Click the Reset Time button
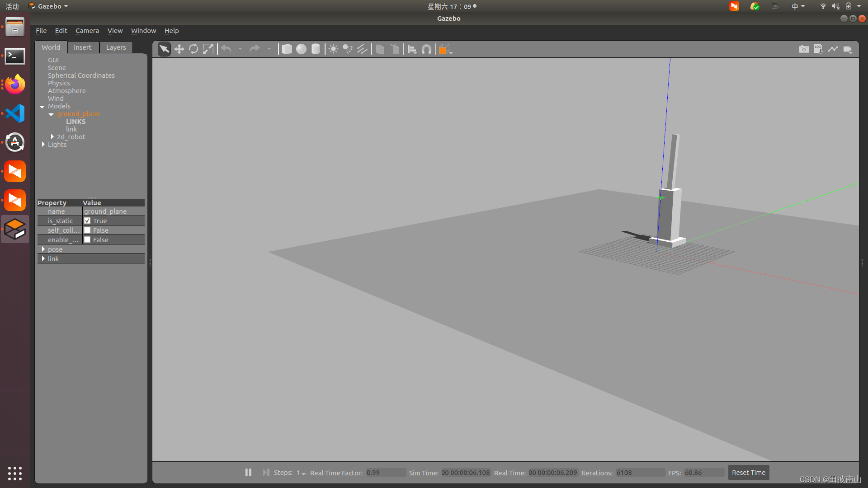 pyautogui.click(x=748, y=472)
